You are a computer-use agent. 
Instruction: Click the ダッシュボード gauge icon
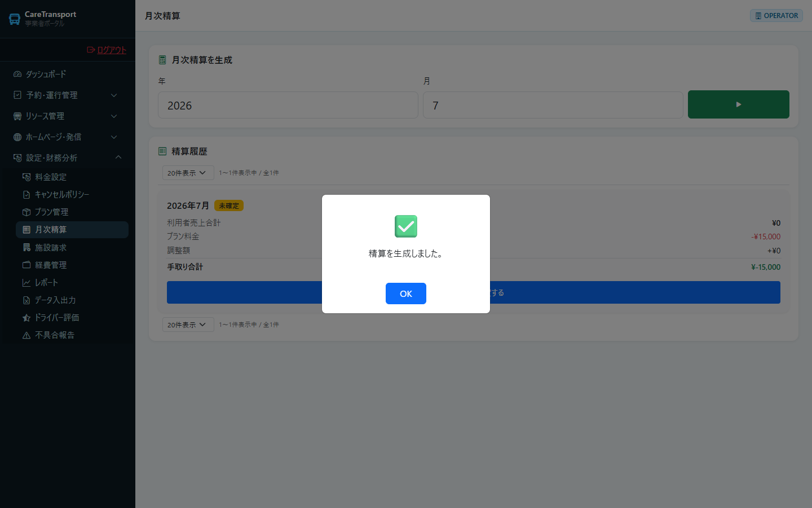17,74
